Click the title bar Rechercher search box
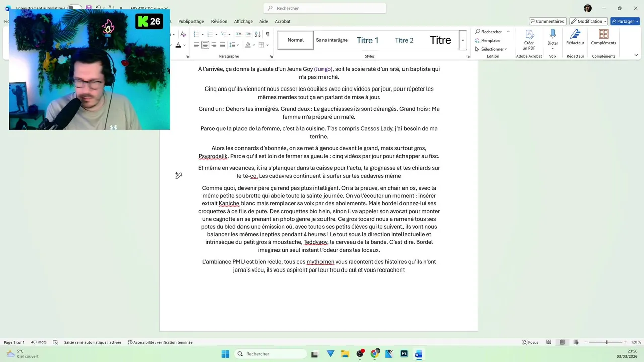Viewport: 644px width, 362px height. click(x=325, y=8)
